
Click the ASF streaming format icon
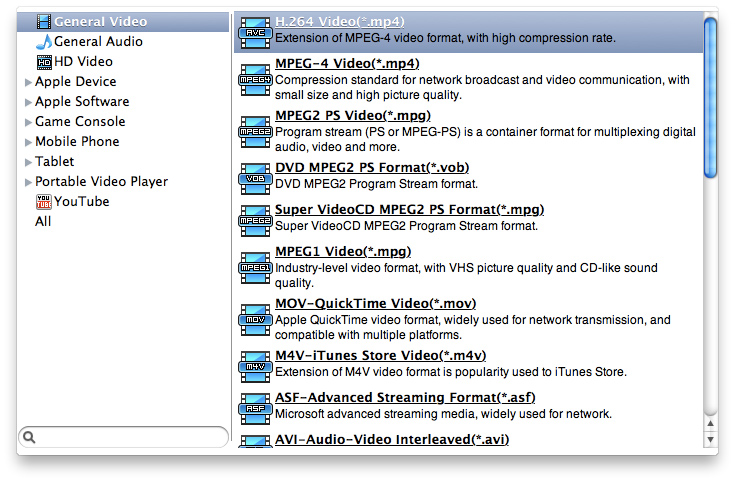click(x=255, y=408)
